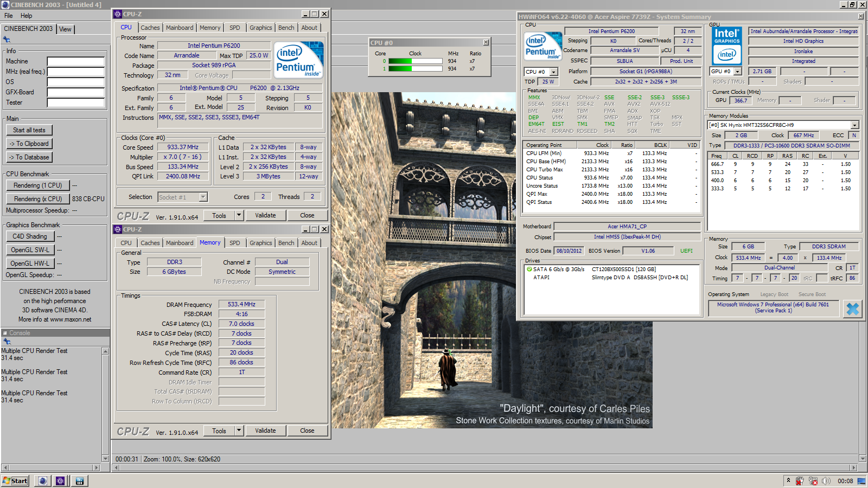868x488 pixels.
Task: Open Mainboard tab in upper CPU-Z window
Action: (x=180, y=28)
